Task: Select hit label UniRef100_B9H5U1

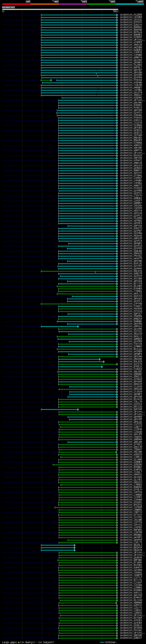Action: point(131,27)
